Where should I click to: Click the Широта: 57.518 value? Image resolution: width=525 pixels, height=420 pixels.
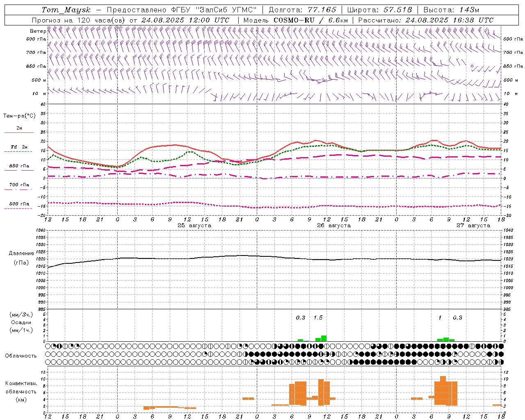pyautogui.click(x=379, y=10)
